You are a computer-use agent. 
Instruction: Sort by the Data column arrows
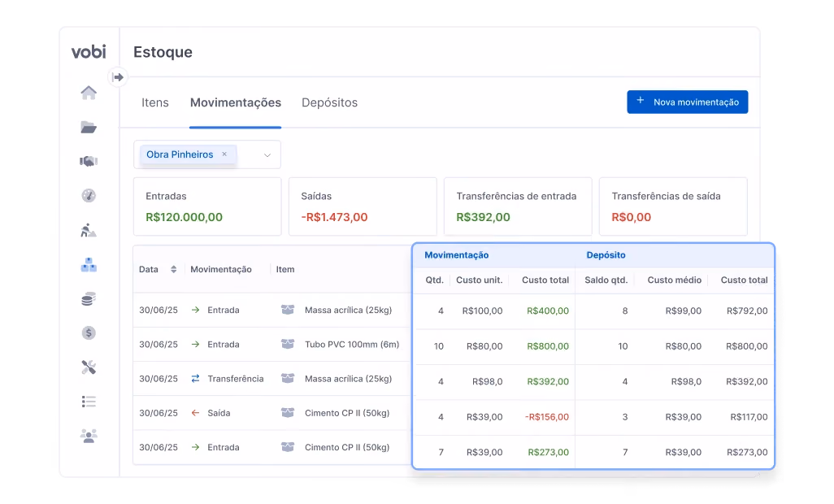click(x=173, y=270)
